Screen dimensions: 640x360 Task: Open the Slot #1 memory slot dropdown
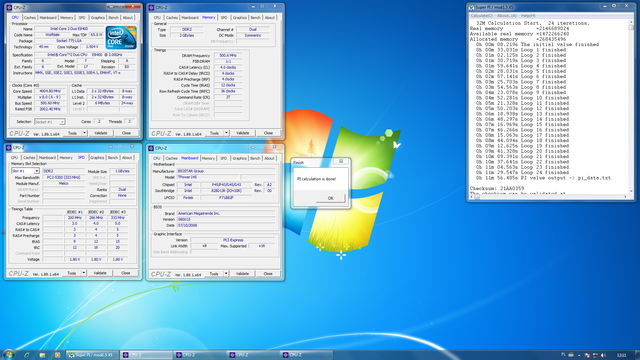pos(36,171)
